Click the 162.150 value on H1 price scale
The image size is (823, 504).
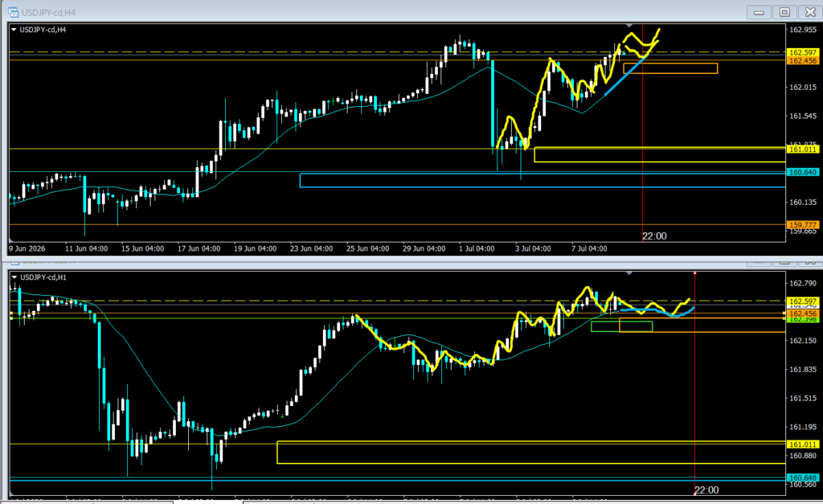point(803,341)
